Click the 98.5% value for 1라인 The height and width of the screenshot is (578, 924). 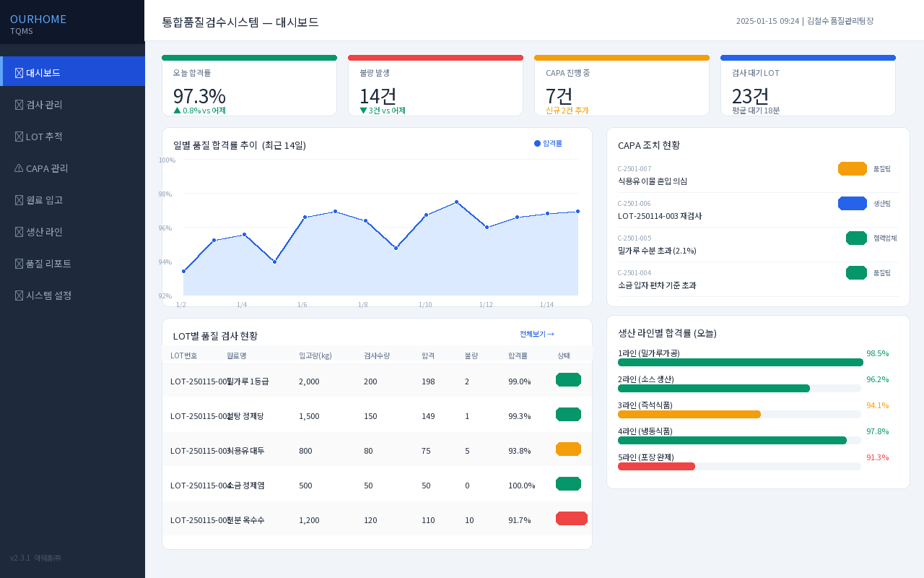click(x=878, y=353)
